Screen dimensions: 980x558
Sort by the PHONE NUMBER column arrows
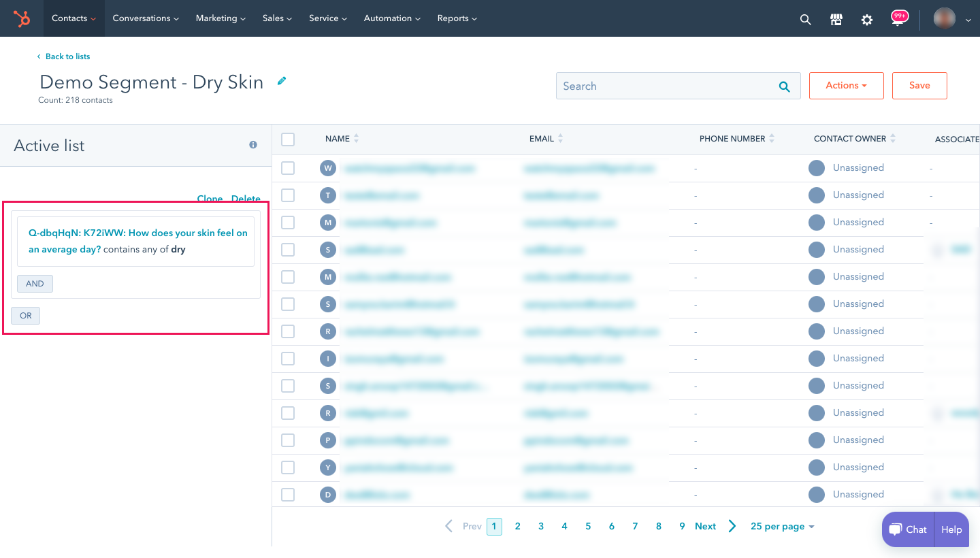coord(772,139)
